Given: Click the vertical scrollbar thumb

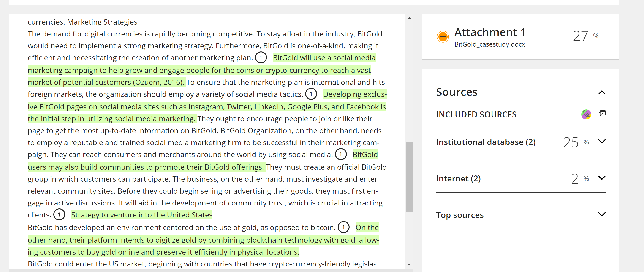Looking at the screenshot, I should tap(409, 177).
